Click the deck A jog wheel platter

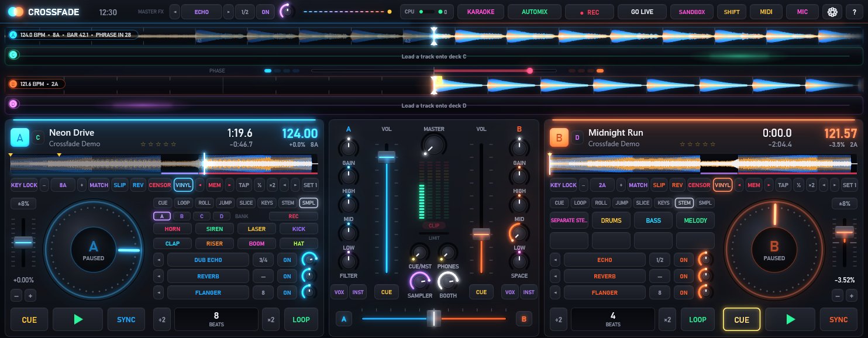tap(93, 250)
